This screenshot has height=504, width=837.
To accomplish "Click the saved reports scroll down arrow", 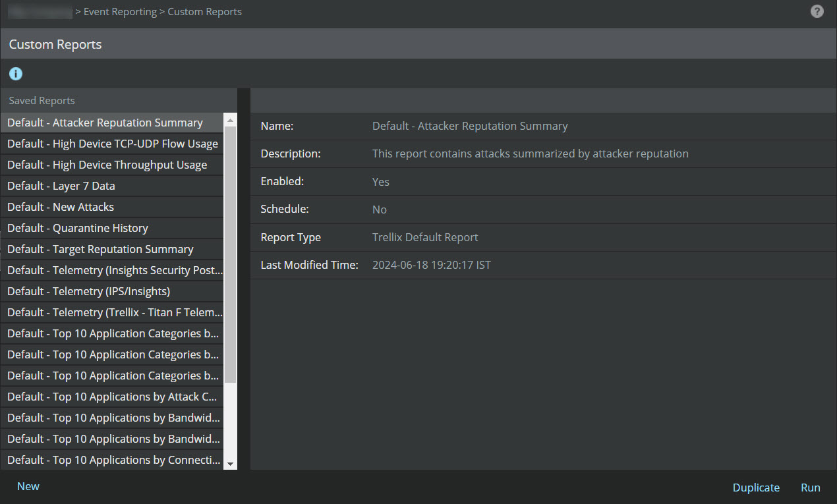I will coord(230,464).
